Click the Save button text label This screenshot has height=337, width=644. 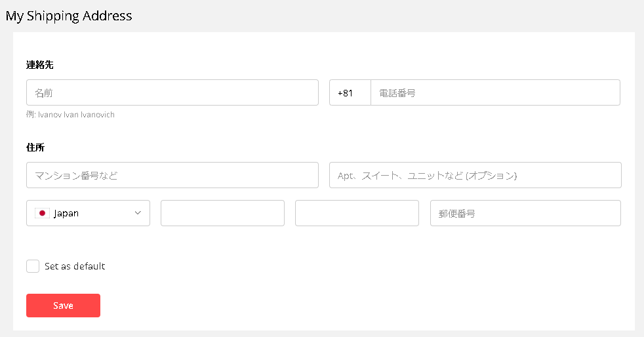click(63, 306)
